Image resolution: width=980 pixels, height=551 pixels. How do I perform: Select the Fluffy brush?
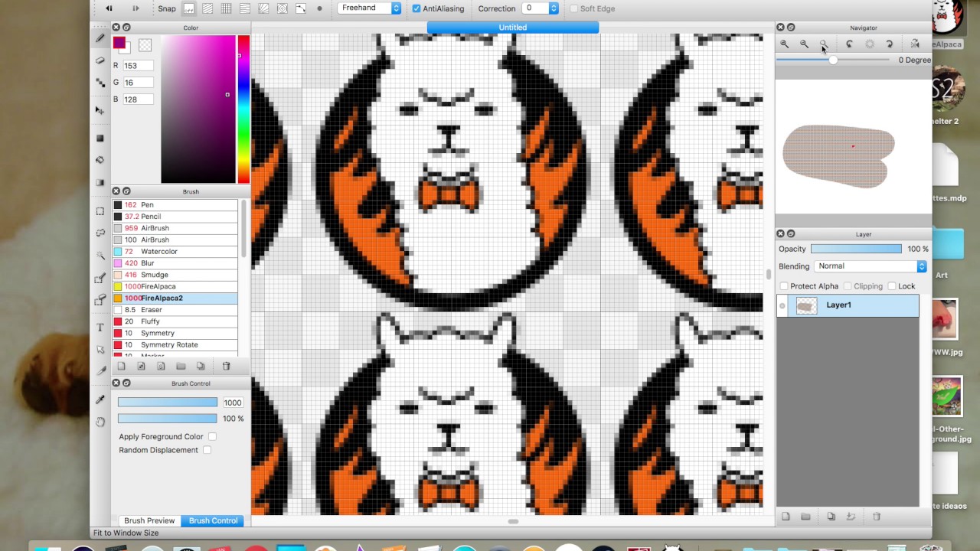point(175,321)
